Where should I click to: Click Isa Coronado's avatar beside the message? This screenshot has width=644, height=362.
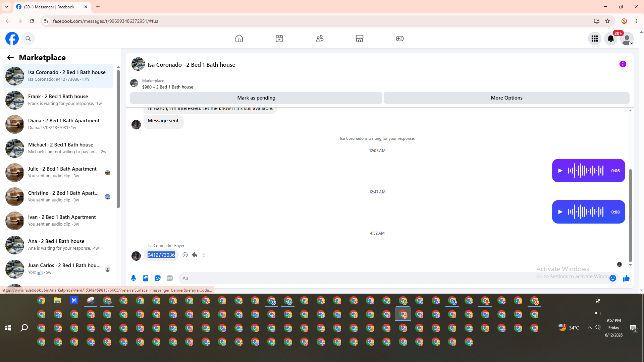pyautogui.click(x=136, y=256)
